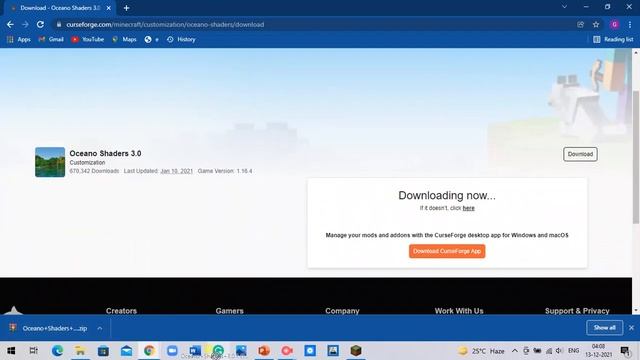Click the Gamers footer heading

[x=229, y=311]
